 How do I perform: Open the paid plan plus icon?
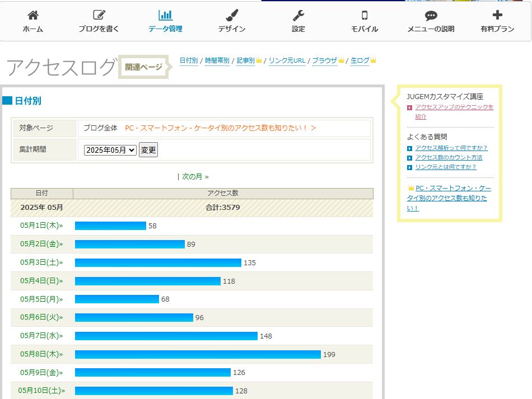497,16
